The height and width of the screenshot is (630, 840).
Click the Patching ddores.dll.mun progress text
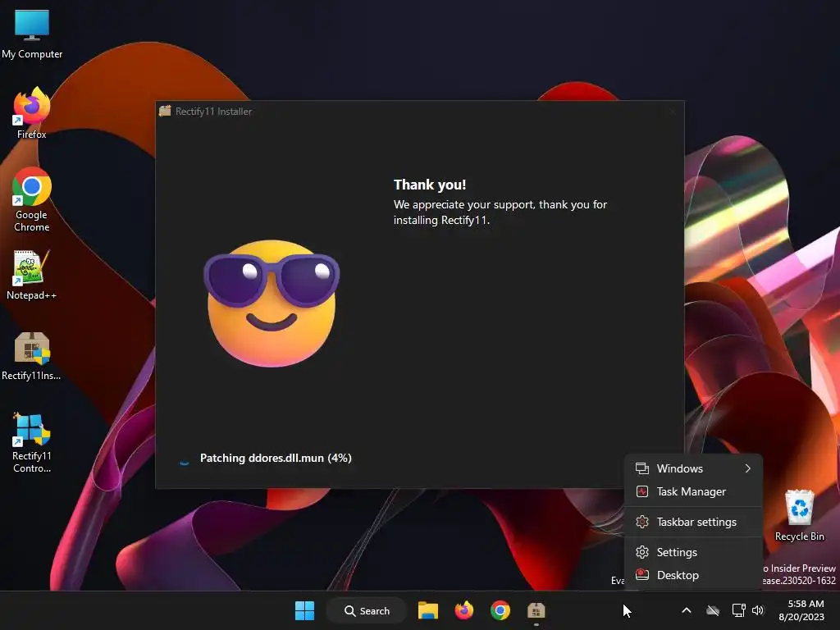pos(276,459)
